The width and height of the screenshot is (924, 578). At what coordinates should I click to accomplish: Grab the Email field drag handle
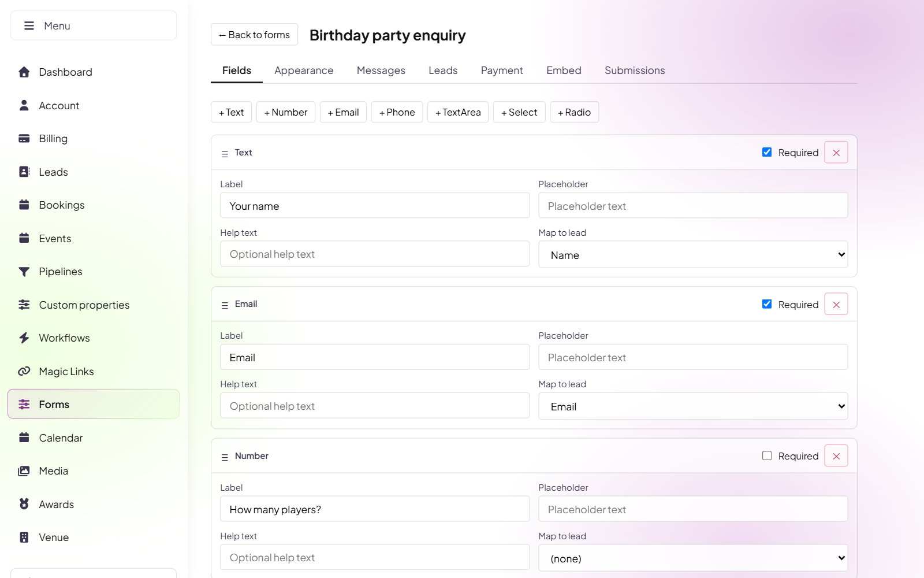[x=225, y=305]
